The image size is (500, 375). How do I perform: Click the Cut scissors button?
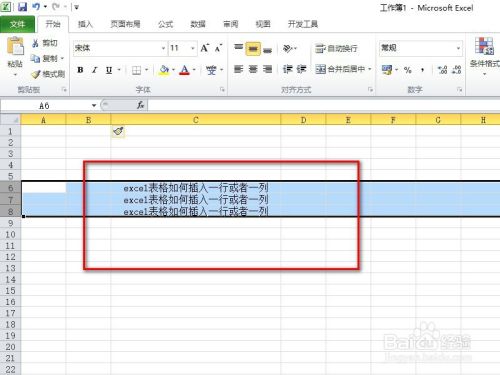pos(45,43)
